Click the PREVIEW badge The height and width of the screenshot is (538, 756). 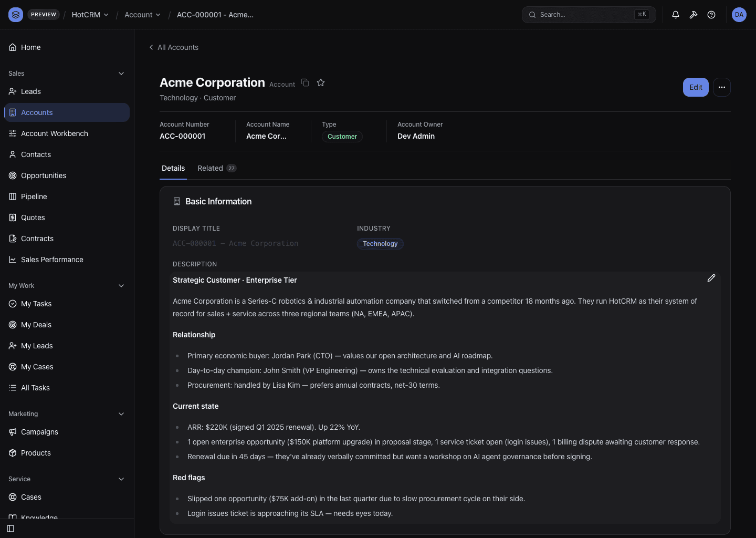(44, 15)
